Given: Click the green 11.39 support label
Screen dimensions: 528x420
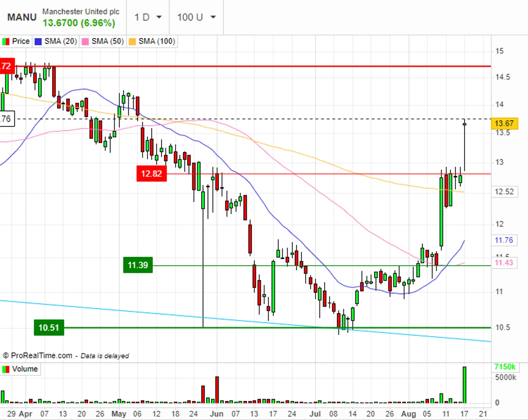Looking at the screenshot, I should pos(138,265).
